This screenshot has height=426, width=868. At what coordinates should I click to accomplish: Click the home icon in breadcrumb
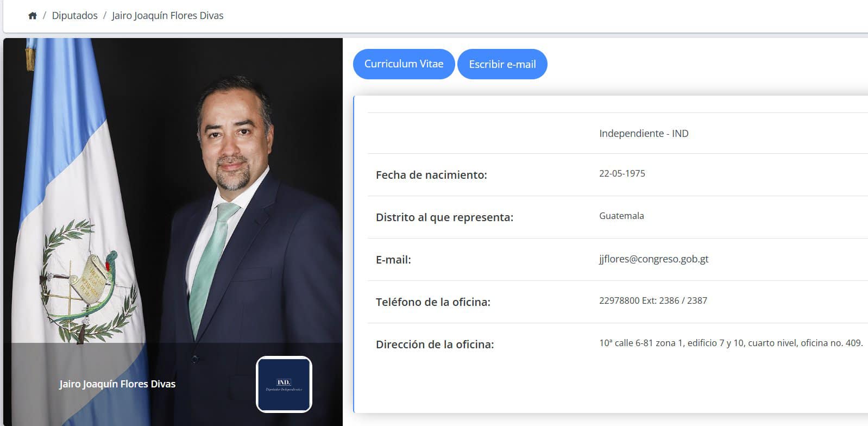point(33,16)
